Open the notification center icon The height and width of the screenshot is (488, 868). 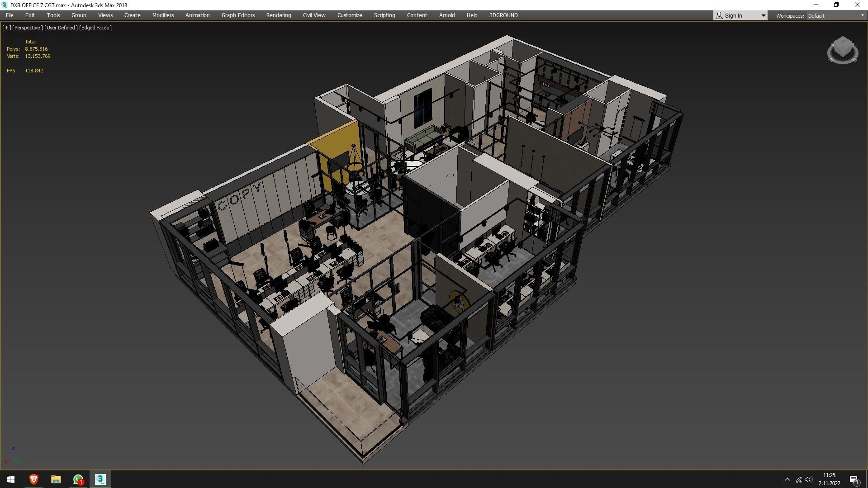click(x=854, y=480)
